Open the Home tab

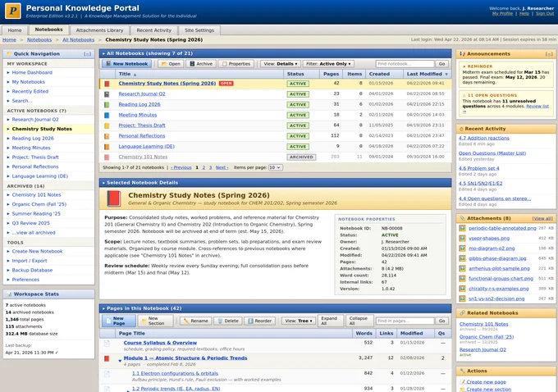[15, 30]
